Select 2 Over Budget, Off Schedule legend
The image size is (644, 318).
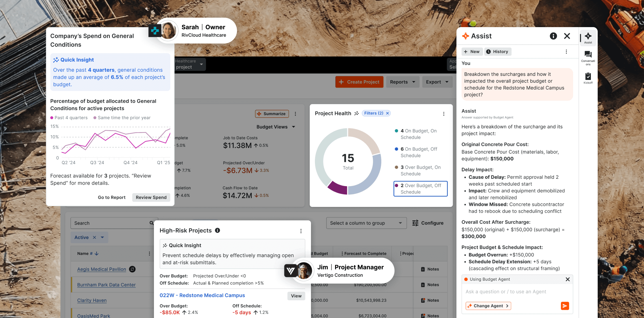(420, 189)
